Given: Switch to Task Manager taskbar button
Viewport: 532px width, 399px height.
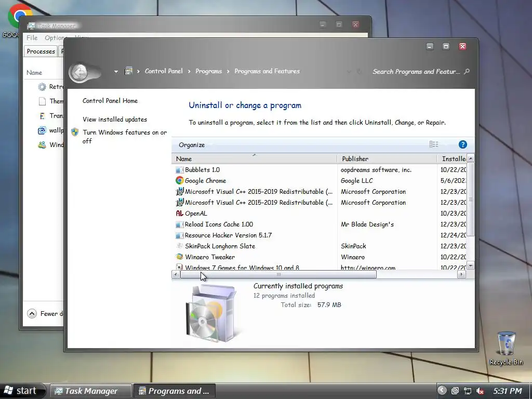Looking at the screenshot, I should click(x=90, y=391).
